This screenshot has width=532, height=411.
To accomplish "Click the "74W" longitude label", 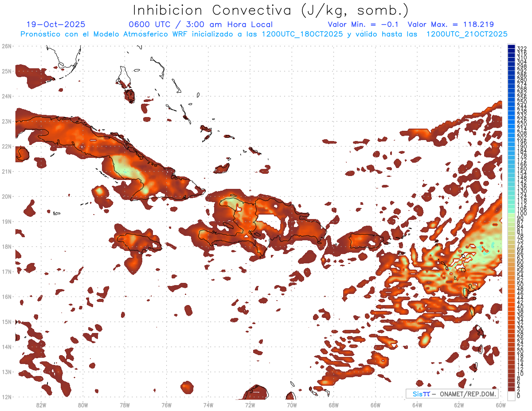I will 208,405.
